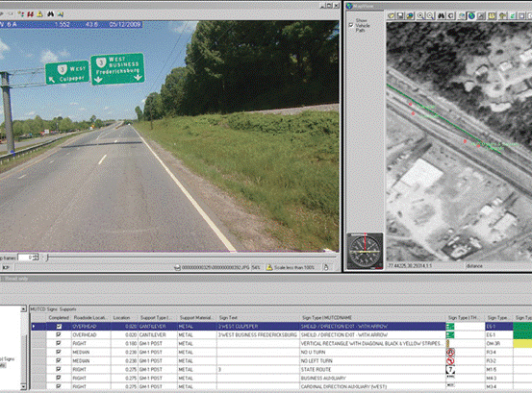
Task: Click the skip frames stepper arrows
Action: tap(37, 258)
